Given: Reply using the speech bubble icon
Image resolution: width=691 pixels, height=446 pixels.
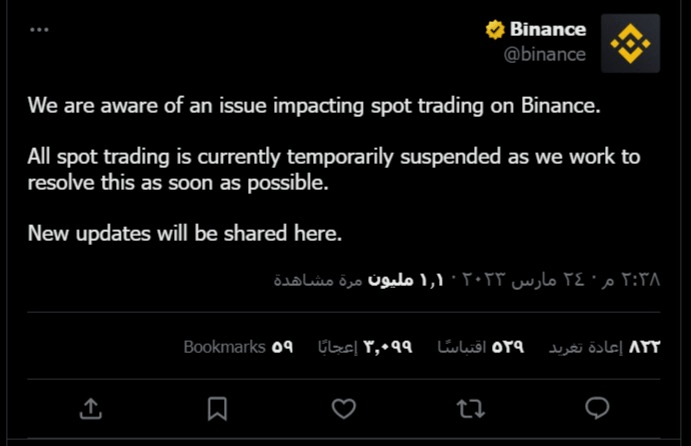Looking at the screenshot, I should [597, 408].
